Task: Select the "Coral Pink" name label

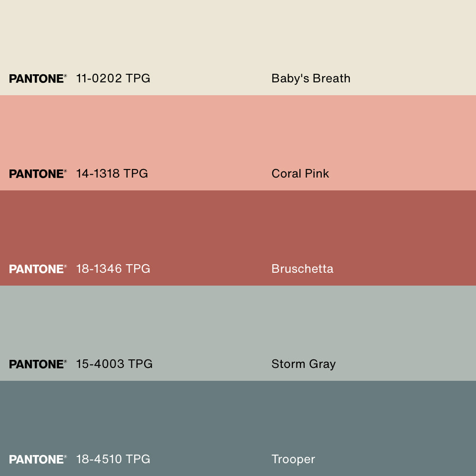Action: (x=300, y=174)
